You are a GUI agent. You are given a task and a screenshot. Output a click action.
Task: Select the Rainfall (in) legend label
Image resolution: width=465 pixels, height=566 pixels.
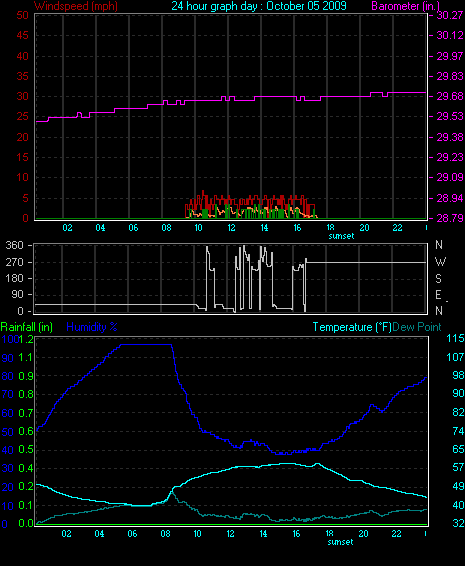pyautogui.click(x=27, y=327)
